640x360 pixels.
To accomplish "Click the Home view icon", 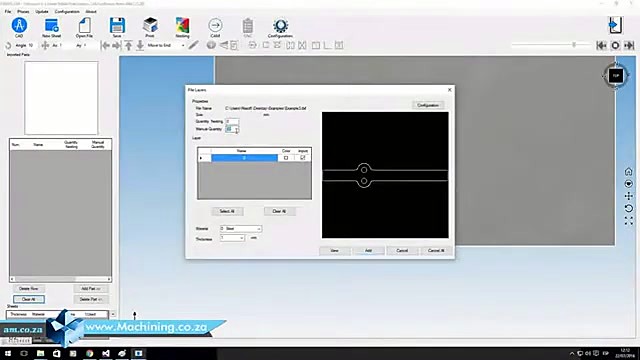I will pyautogui.click(x=629, y=171).
